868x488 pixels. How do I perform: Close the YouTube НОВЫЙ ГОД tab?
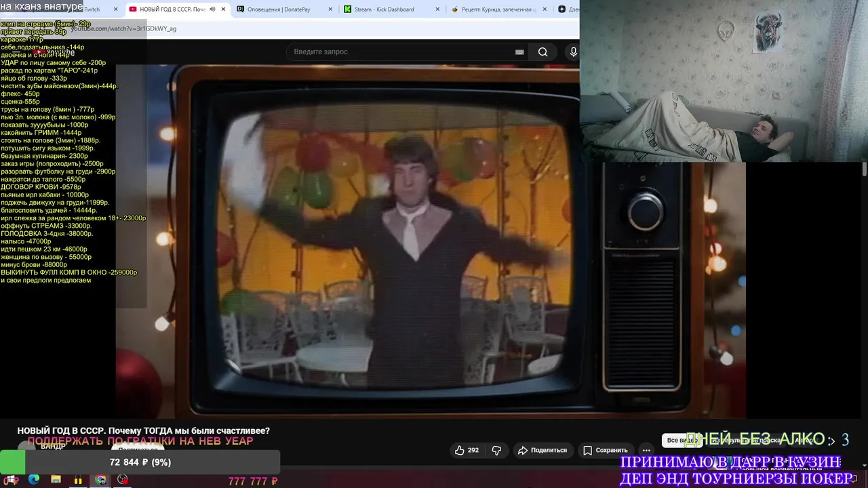223,9
